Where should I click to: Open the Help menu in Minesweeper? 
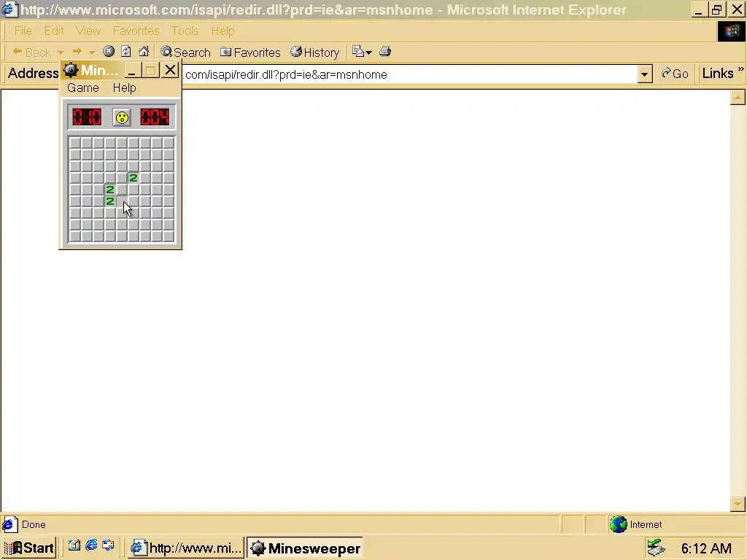(124, 88)
